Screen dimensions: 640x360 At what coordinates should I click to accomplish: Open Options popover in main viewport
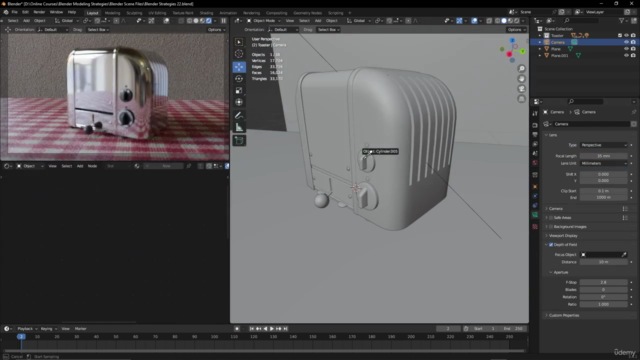(516, 29)
